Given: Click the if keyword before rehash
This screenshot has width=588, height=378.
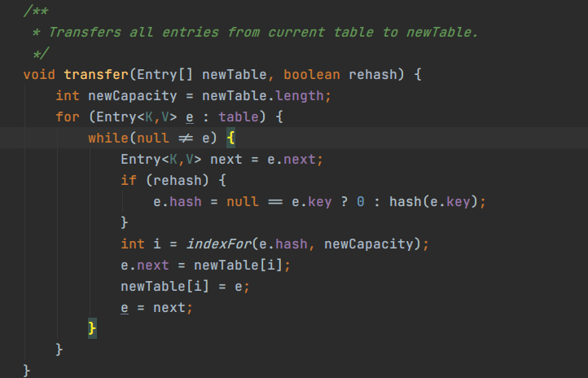Looking at the screenshot, I should [129, 180].
